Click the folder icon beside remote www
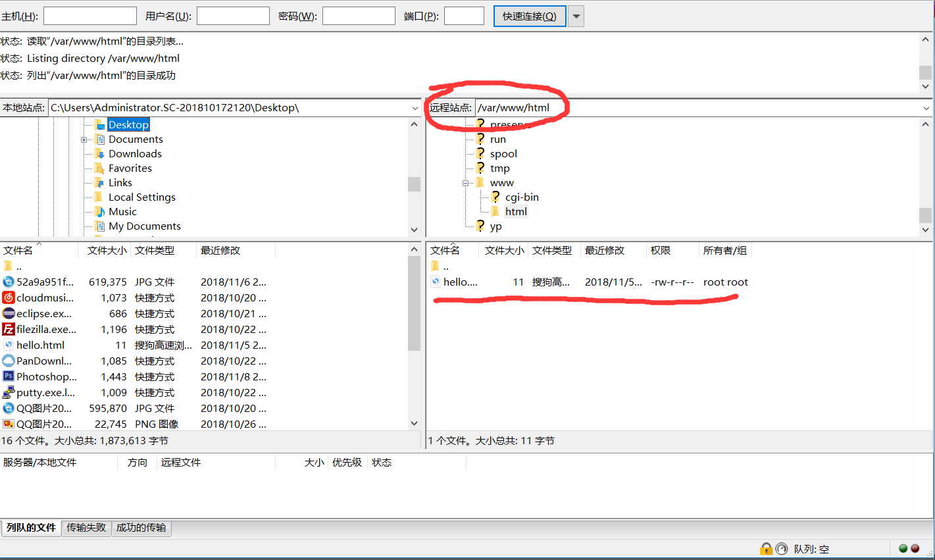The image size is (935, 560). coord(480,182)
